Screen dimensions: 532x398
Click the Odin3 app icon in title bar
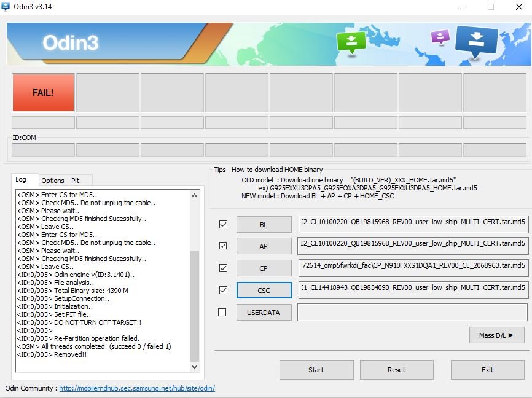tap(6, 6)
